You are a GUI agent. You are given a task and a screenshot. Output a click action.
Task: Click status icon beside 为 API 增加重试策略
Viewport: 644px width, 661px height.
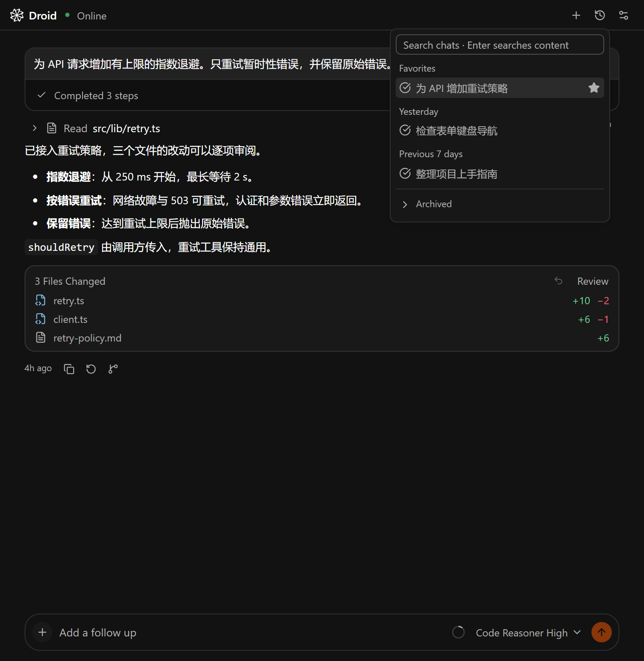[x=405, y=88]
